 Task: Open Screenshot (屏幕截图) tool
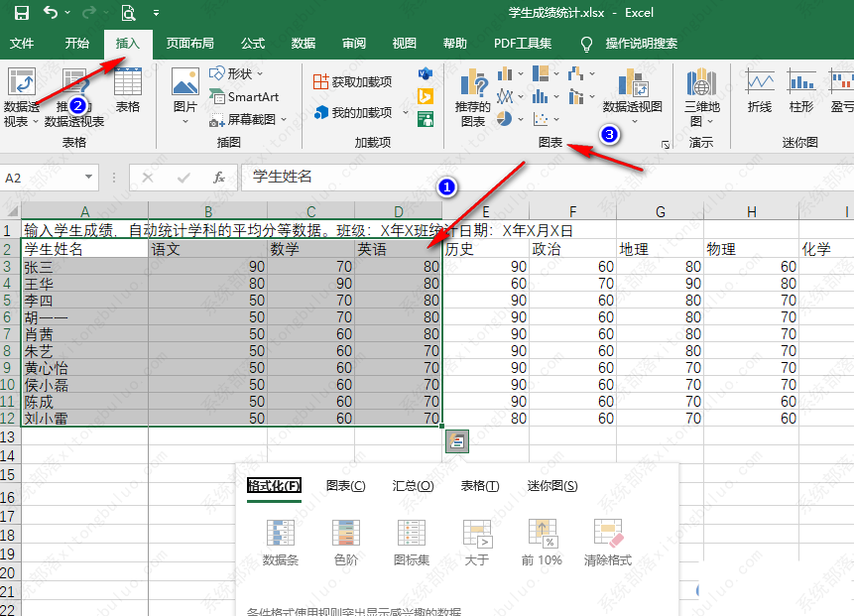248,119
